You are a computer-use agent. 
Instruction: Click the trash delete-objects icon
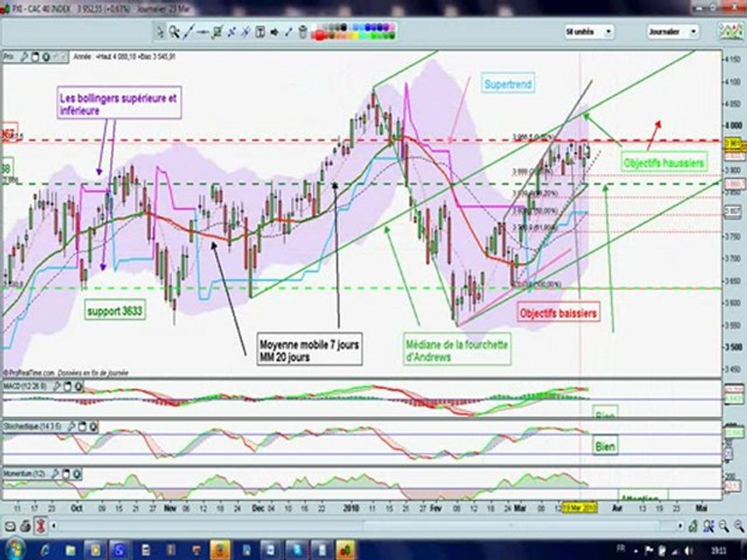[303, 32]
